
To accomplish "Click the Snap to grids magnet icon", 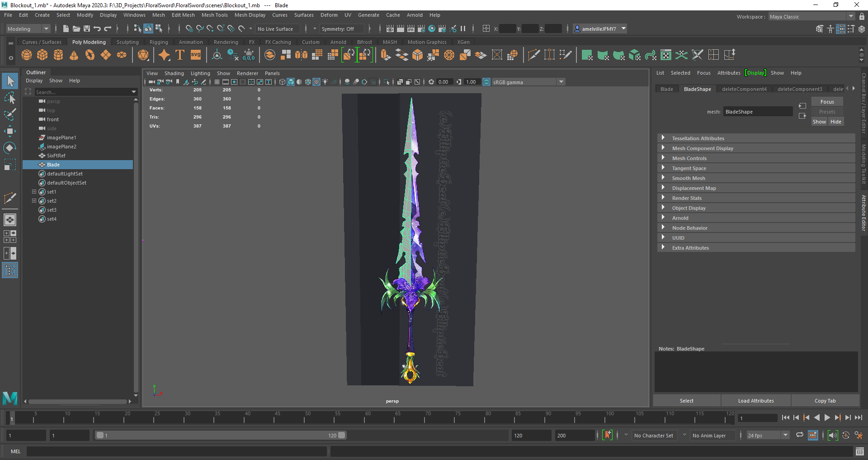I will pyautogui.click(x=189, y=28).
